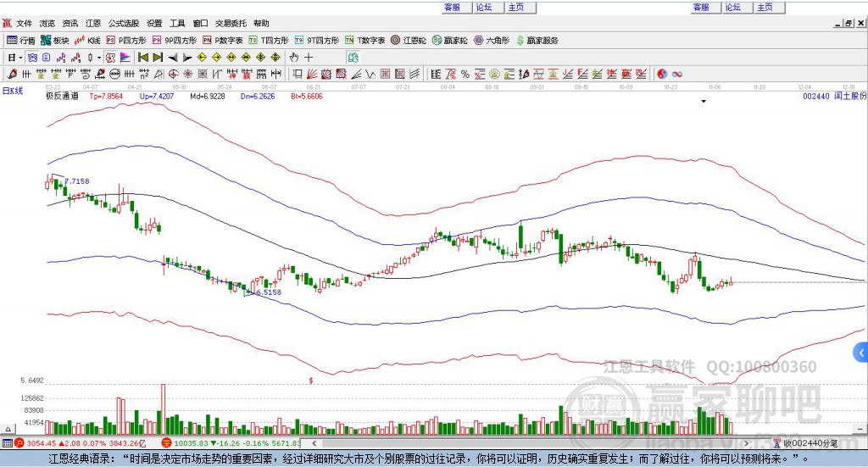Click stock code 002440 label
Viewport: 868px width, 467px height.
point(816,97)
